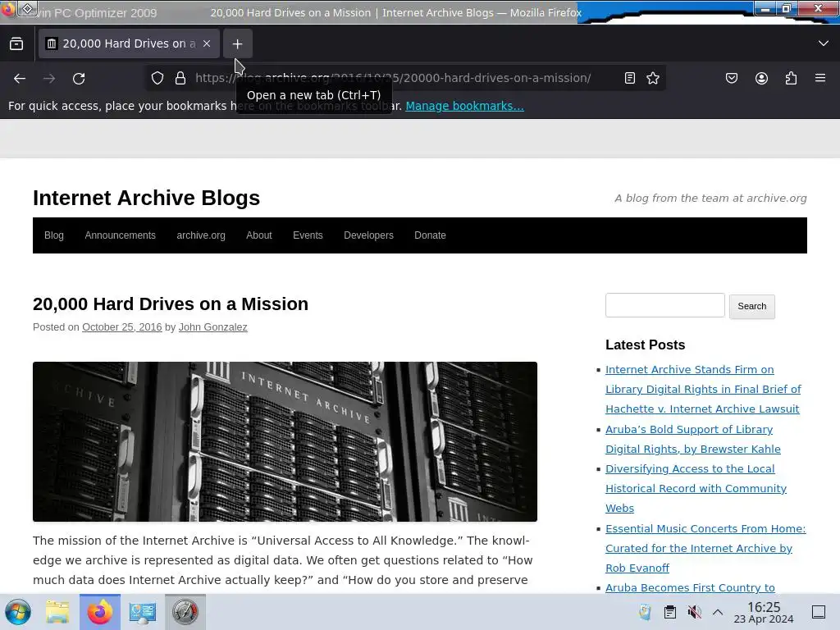Image resolution: width=840 pixels, height=630 pixels.
Task: Open the clock showing 16:25
Action: click(x=764, y=612)
